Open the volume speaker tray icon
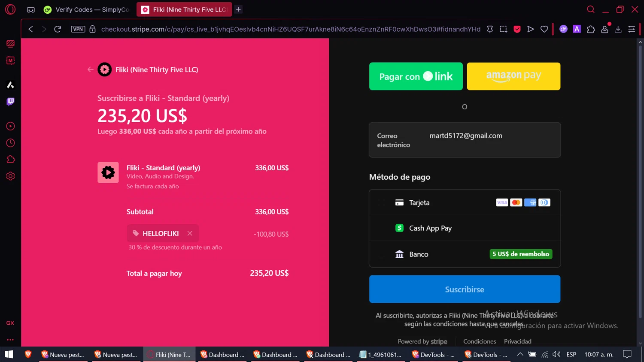Viewport: 644px width, 362px height. pos(556,354)
